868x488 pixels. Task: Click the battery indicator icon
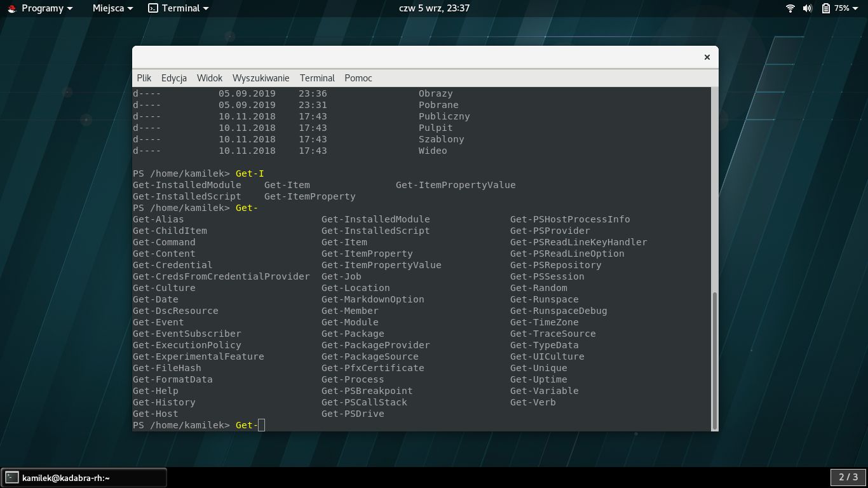[825, 8]
